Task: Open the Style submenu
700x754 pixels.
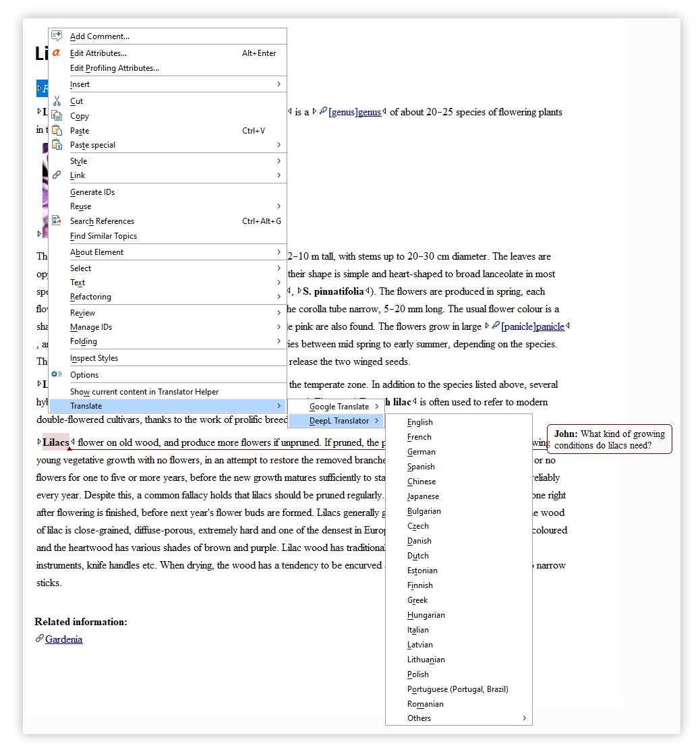Action: 168,161
